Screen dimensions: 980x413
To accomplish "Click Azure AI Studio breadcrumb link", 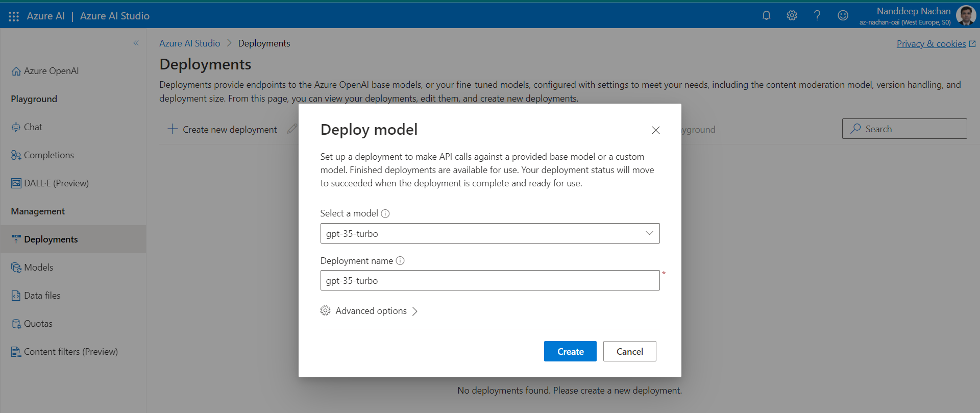I will tap(189, 43).
